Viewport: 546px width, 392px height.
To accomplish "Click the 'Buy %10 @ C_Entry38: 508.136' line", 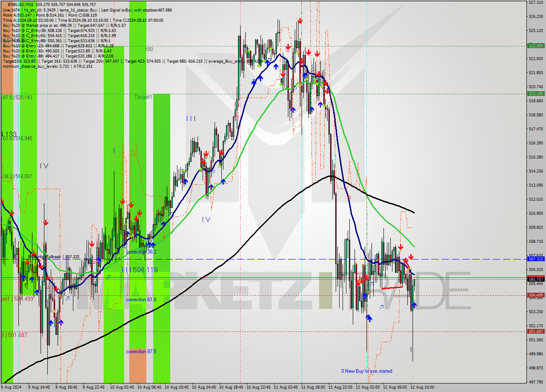I will (x=59, y=30).
